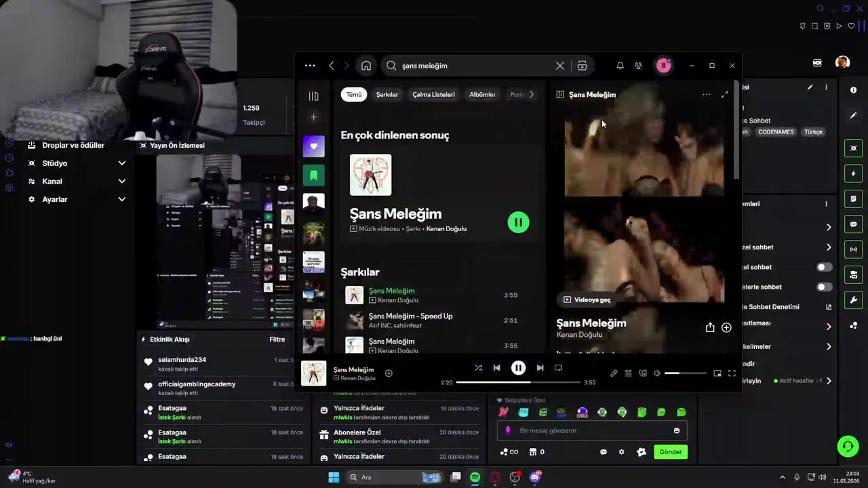Click the CODENAMES tag
Screen dimensions: 868x488
(x=776, y=132)
